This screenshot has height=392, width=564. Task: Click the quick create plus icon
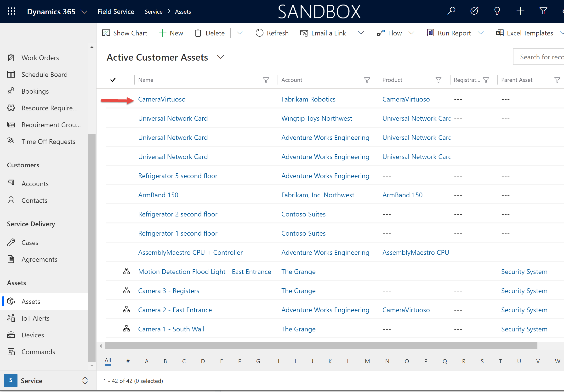[x=520, y=11]
